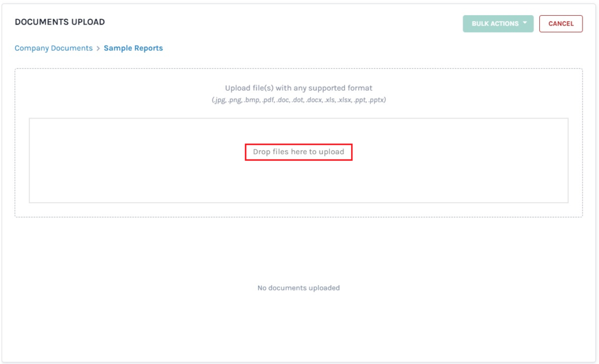Click the 'No documents uploaded' message

pyautogui.click(x=298, y=288)
